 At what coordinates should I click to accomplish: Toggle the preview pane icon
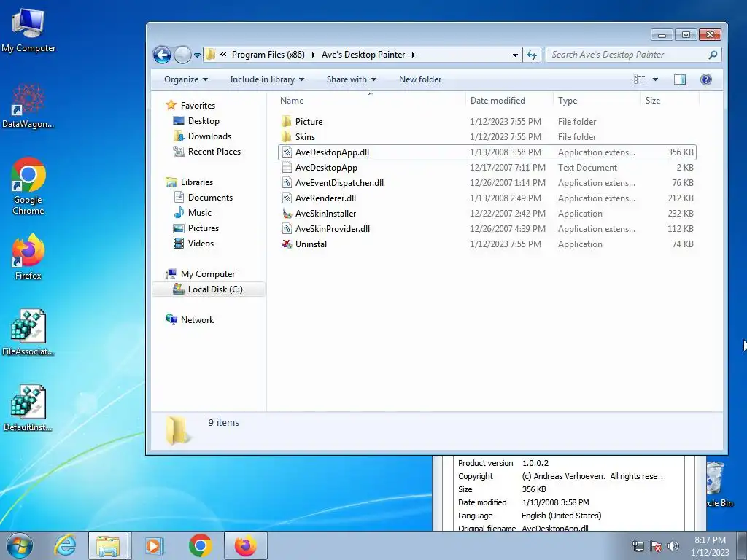tap(680, 79)
